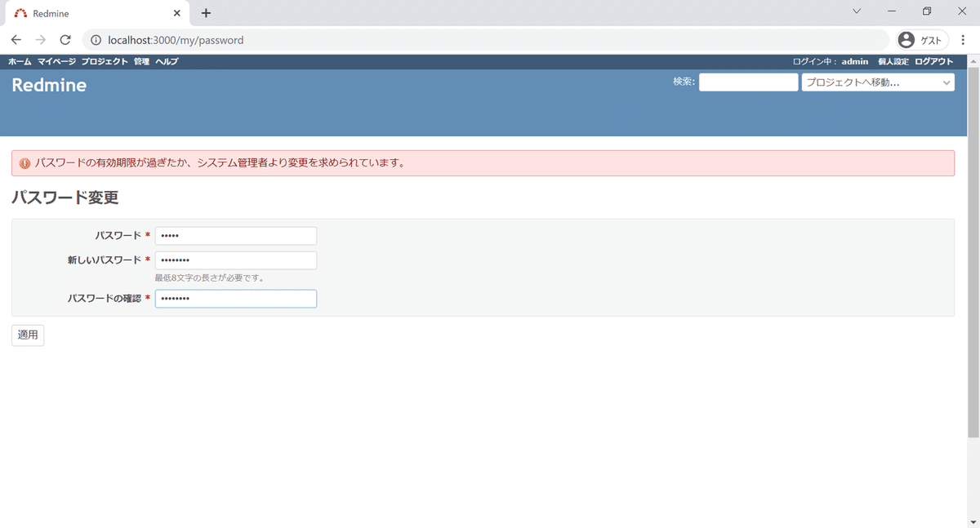Image resolution: width=980 pixels, height=528 pixels.
Task: Open ヘルプ help link
Action: point(167,62)
